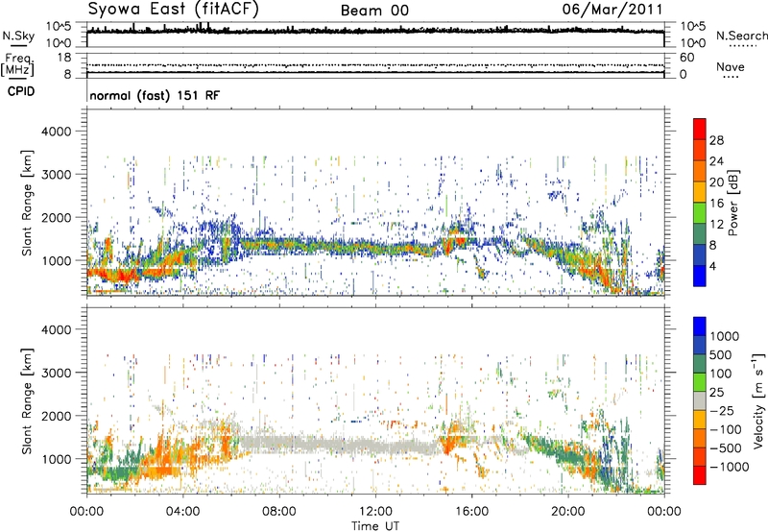Click the 'CPID' label
Screen dimensions: 768x532
pyautogui.click(x=21, y=91)
